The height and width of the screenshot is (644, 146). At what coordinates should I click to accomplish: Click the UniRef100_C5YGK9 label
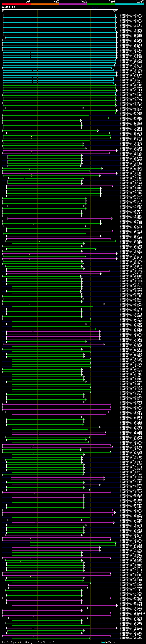coord(131,105)
